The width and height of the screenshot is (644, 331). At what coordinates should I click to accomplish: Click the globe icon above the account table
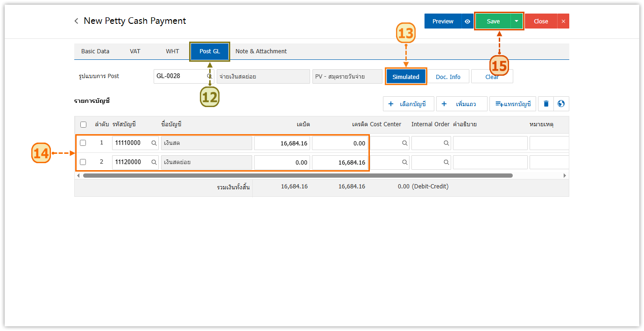click(x=561, y=104)
